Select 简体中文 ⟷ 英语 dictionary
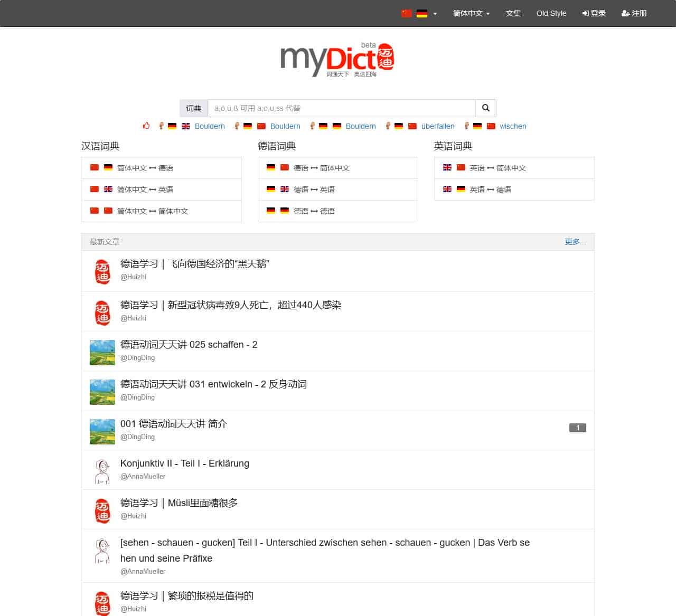This screenshot has width=676, height=616. (162, 189)
